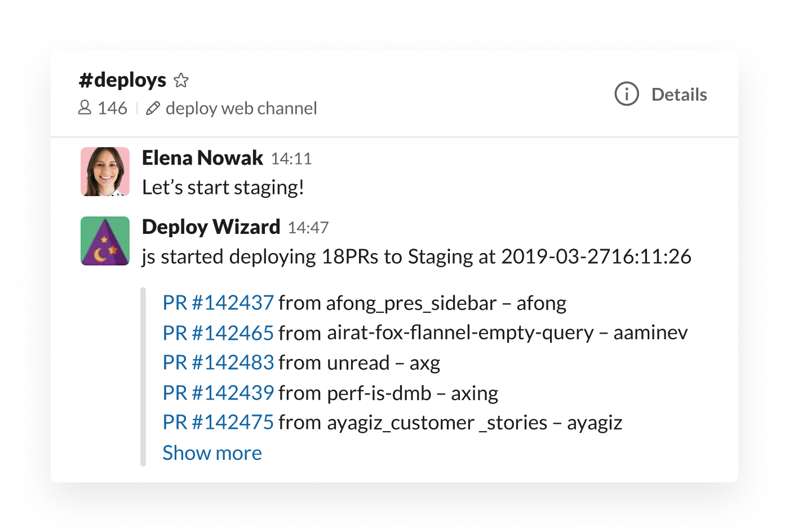Click the Elena Nowak sender name
Screen dimensions: 789x532
(202, 158)
